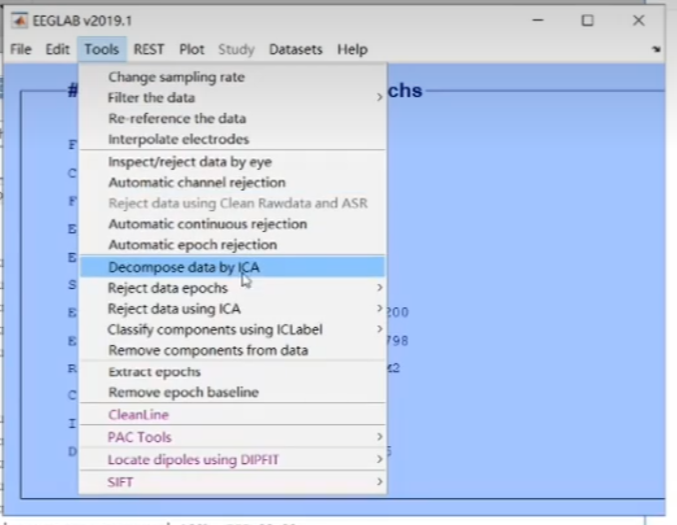Click the MATLAB icon in title bar
The width and height of the screenshot is (677, 525).
(17, 20)
